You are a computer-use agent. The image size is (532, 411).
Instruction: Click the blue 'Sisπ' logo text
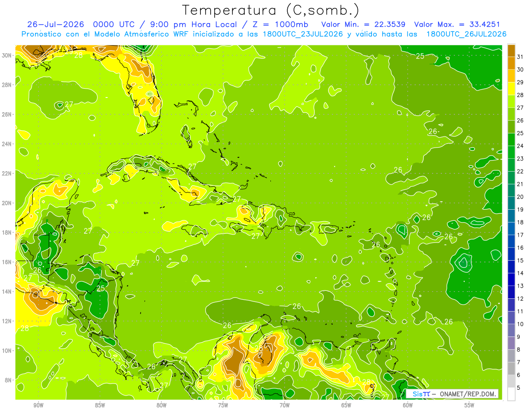coord(421,394)
